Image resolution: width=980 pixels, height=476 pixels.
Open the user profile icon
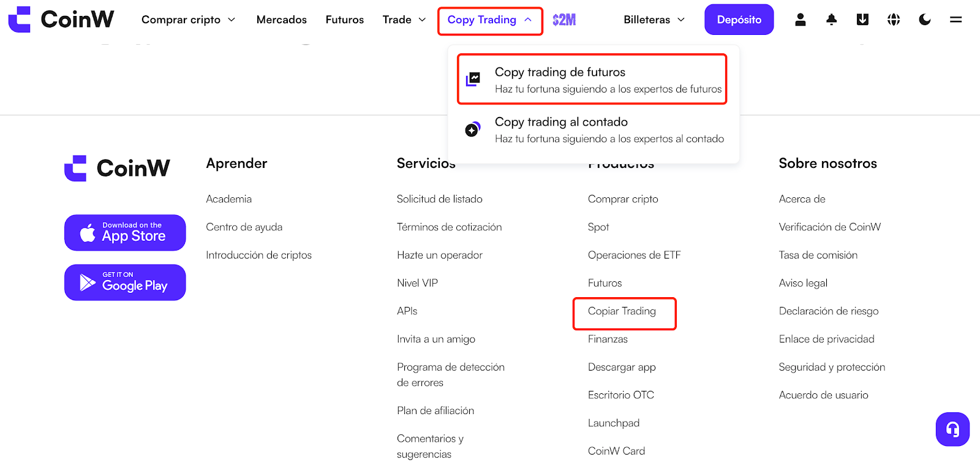[800, 20]
